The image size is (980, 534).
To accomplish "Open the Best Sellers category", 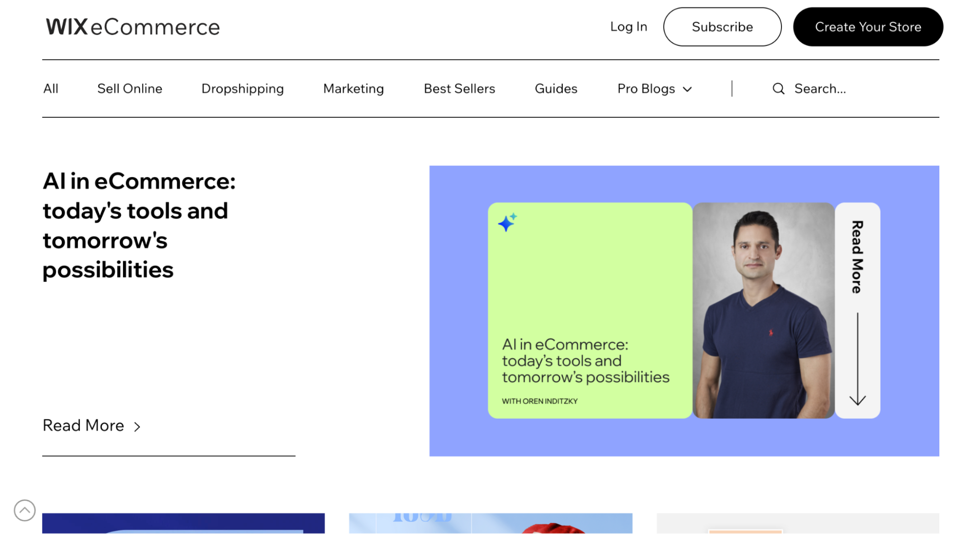I will pos(459,89).
